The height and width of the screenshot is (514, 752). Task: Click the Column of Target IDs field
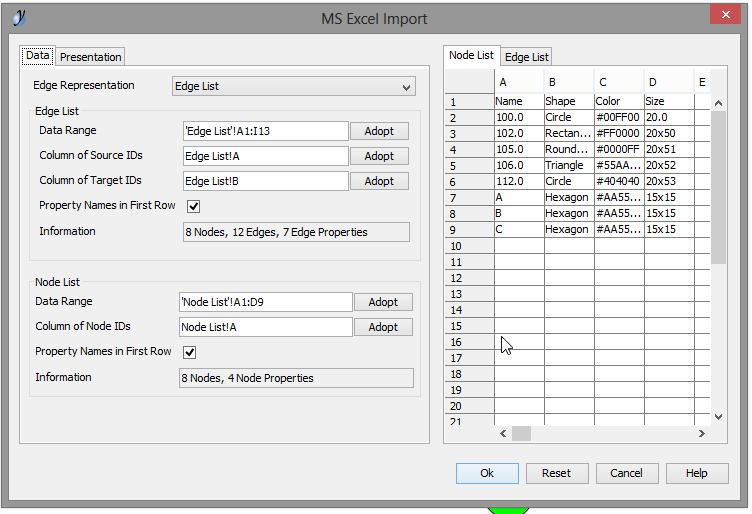(x=265, y=181)
